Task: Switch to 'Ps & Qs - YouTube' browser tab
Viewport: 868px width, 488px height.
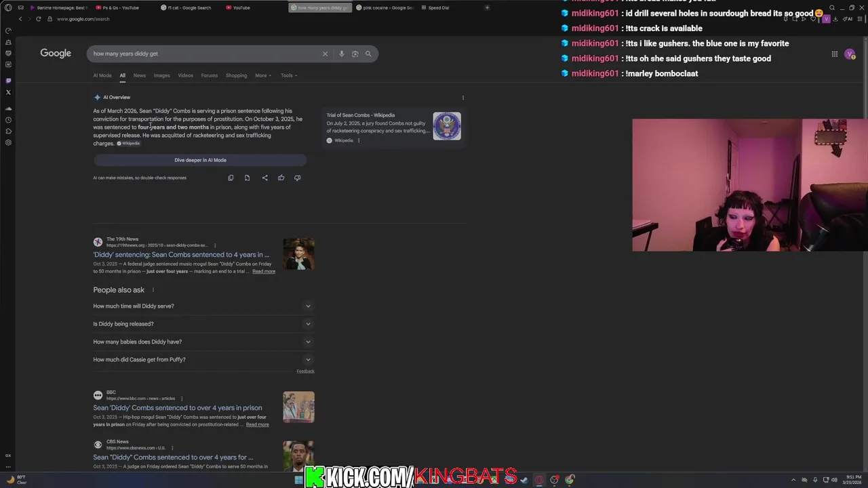Action: tap(122, 7)
